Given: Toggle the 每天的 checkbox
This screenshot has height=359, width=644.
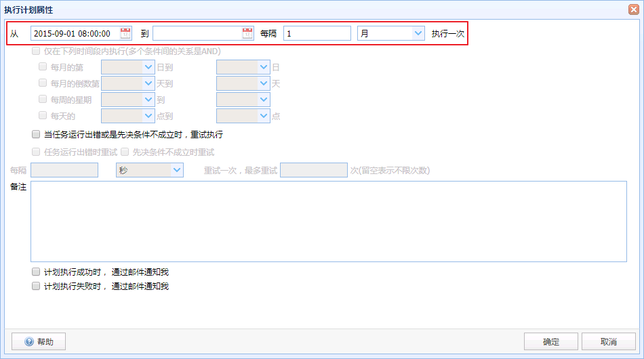Looking at the screenshot, I should pos(43,115).
